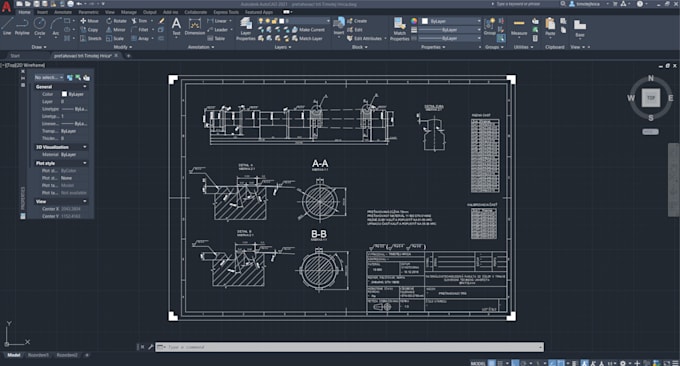Open Layer Properties manager

pos(246,29)
